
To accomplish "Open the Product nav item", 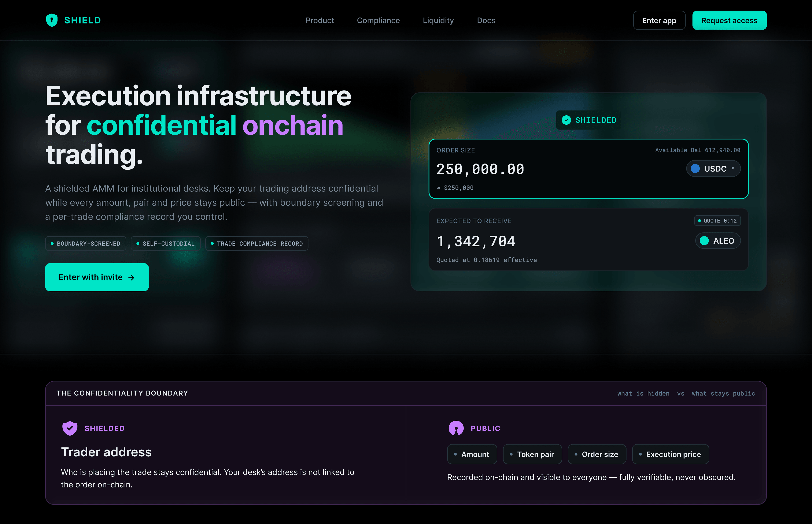I will click(320, 20).
